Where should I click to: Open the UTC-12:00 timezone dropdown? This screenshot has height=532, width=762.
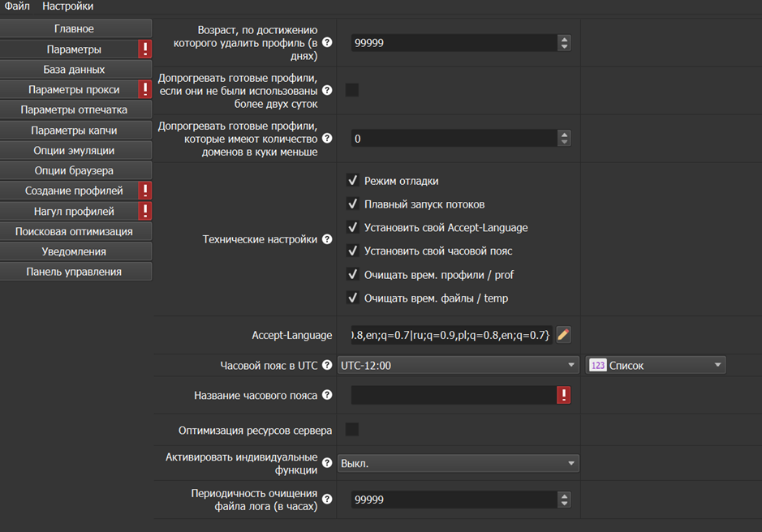458,366
